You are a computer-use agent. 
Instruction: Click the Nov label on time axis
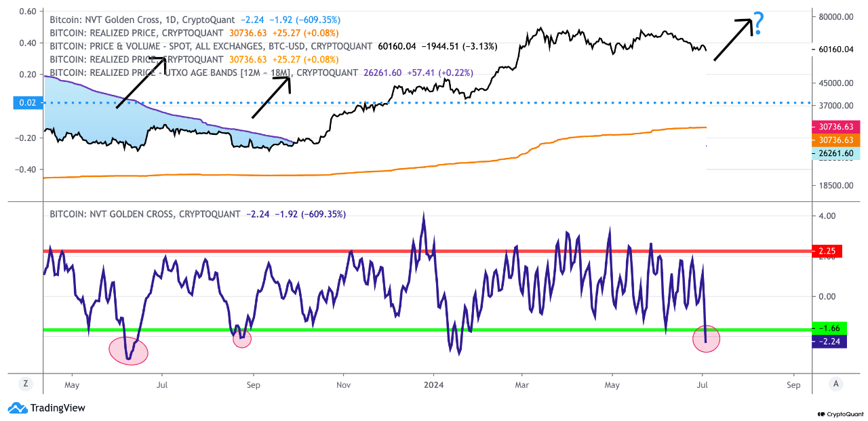344,385
